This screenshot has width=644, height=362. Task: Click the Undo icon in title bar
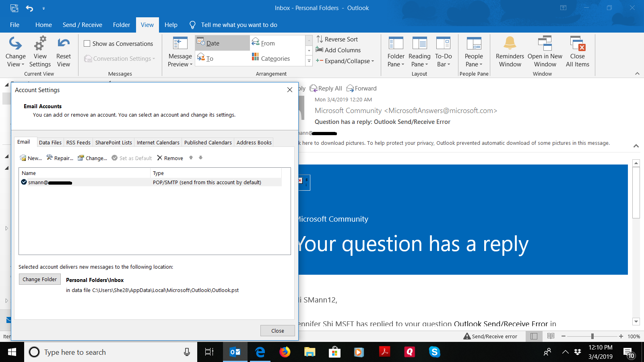coord(29,8)
